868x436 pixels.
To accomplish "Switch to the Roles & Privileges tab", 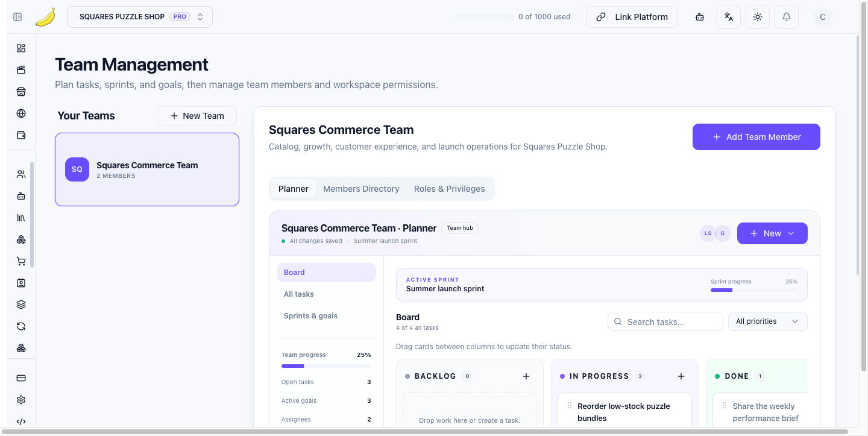I will pyautogui.click(x=450, y=189).
